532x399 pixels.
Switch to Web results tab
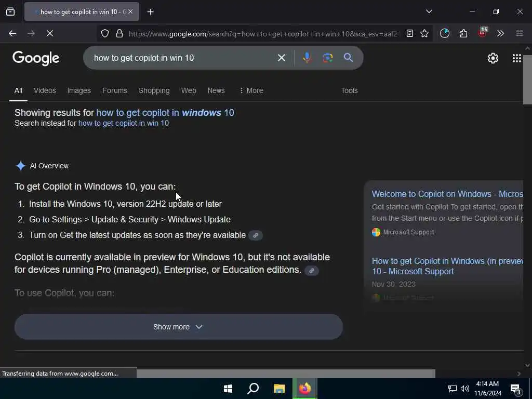coord(189,90)
